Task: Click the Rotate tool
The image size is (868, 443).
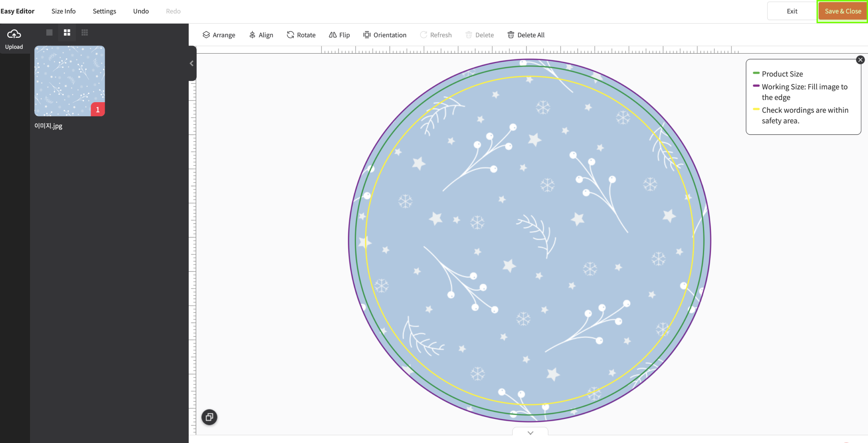Action: [301, 35]
